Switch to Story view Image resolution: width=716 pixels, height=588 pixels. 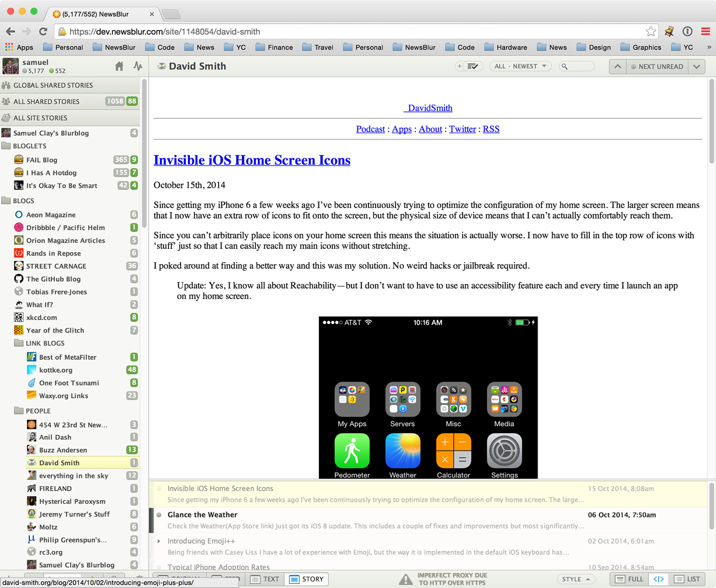pos(306,579)
